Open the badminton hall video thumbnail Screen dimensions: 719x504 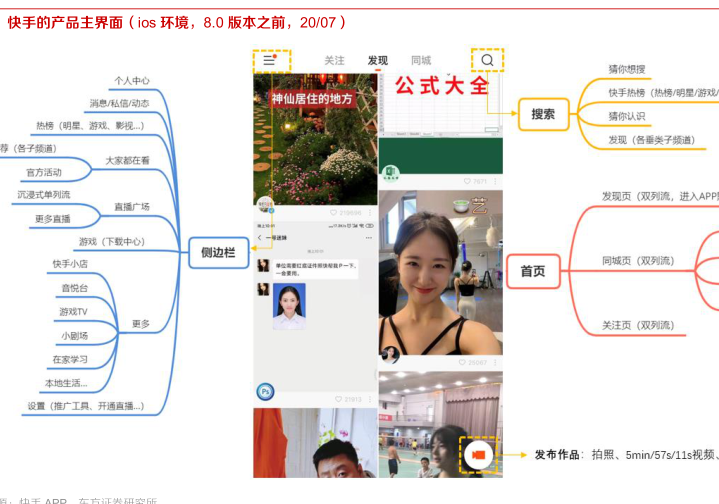[441, 425]
